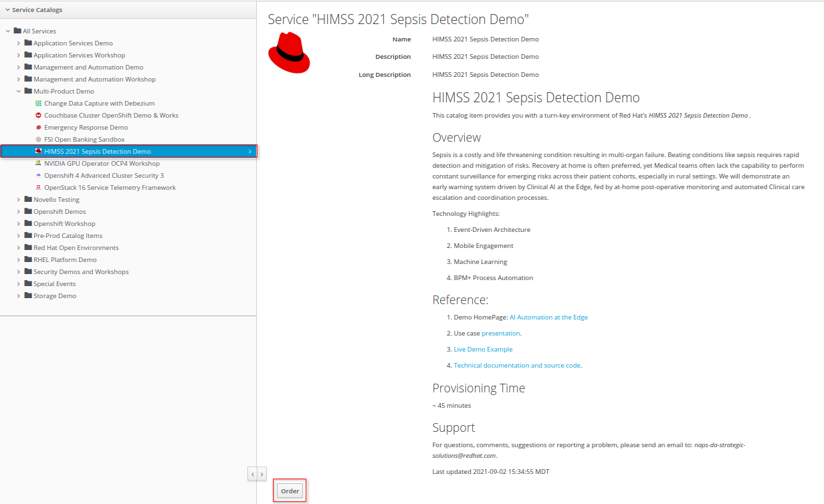Click the OpenStack 16 Service Telemetry icon

point(39,188)
